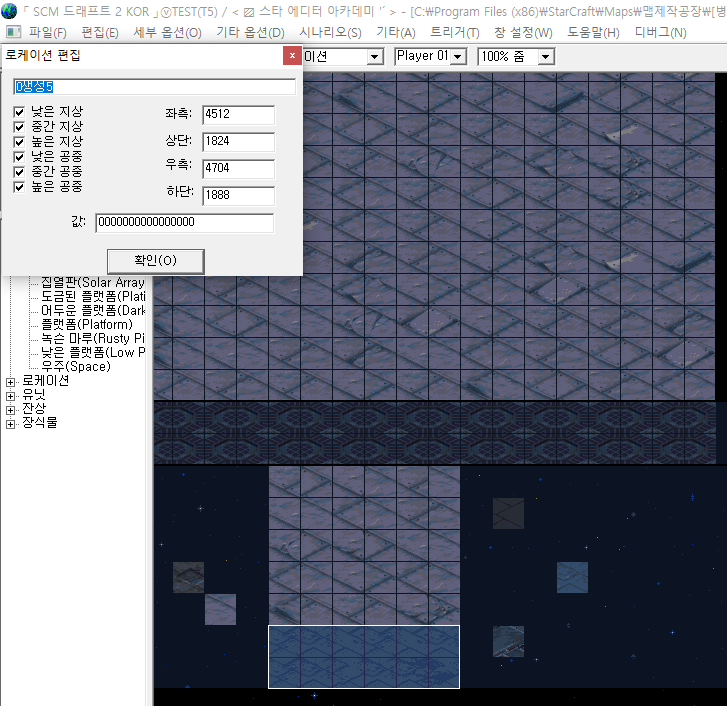Open the 트리거(T) menu
This screenshot has width=727, height=706.
tap(454, 33)
